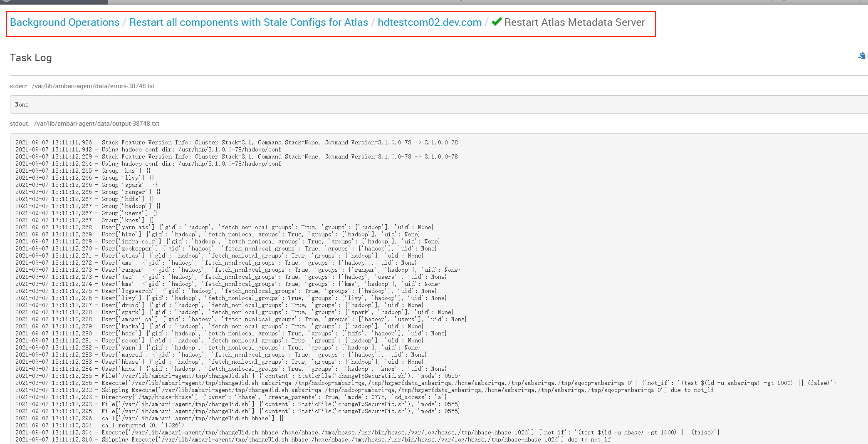Screen dimensions: 868x444
Task: Click log line Group['hdfs'] {}
Action: click(x=84, y=199)
